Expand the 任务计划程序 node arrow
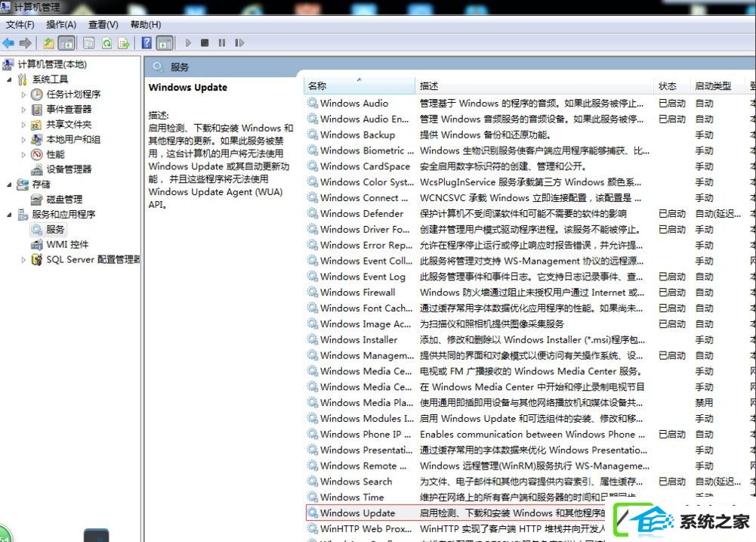Viewport: 756px width, 542px height. [x=23, y=94]
